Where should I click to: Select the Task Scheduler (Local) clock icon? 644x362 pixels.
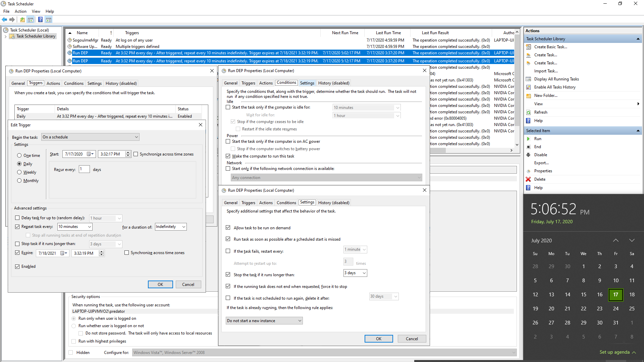[6, 30]
